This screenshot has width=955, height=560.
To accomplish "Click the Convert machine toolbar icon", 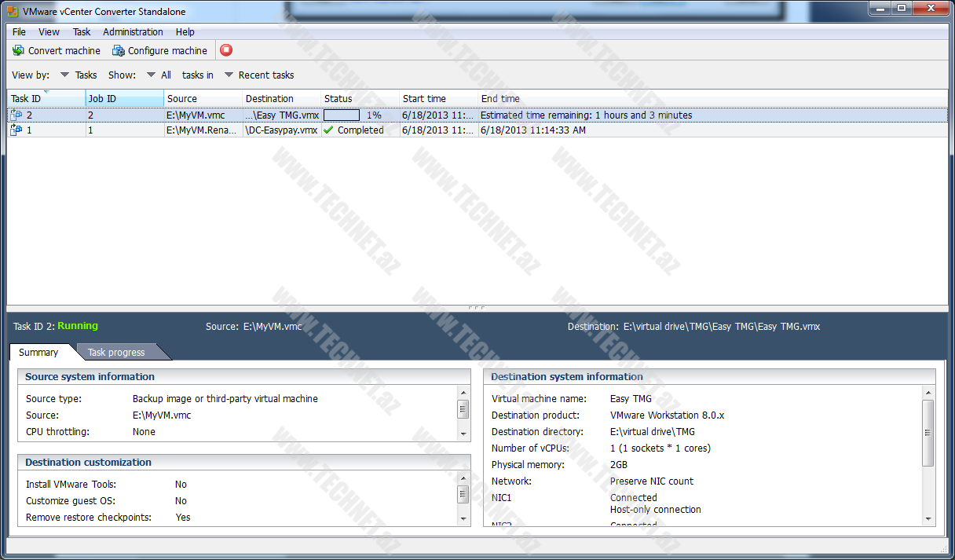I will (x=18, y=50).
